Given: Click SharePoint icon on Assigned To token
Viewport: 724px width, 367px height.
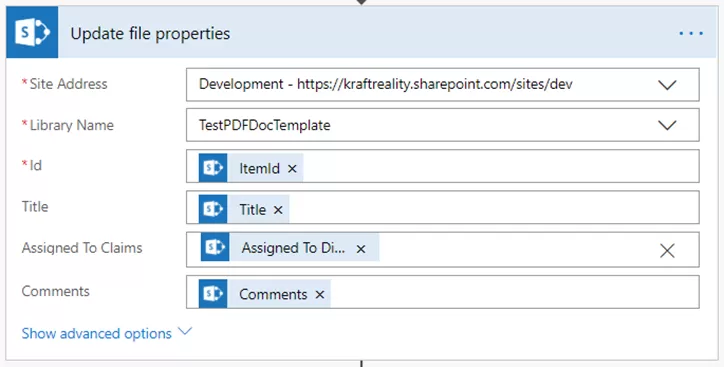Looking at the screenshot, I should pyautogui.click(x=215, y=247).
